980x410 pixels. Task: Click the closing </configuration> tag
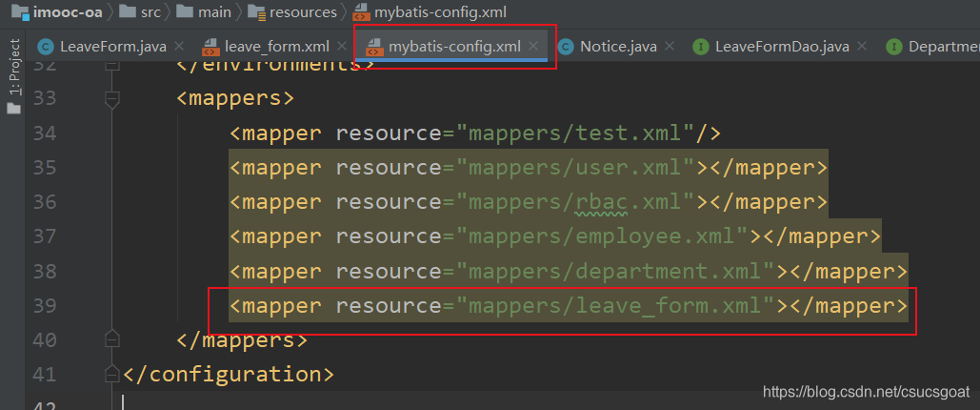(x=229, y=375)
